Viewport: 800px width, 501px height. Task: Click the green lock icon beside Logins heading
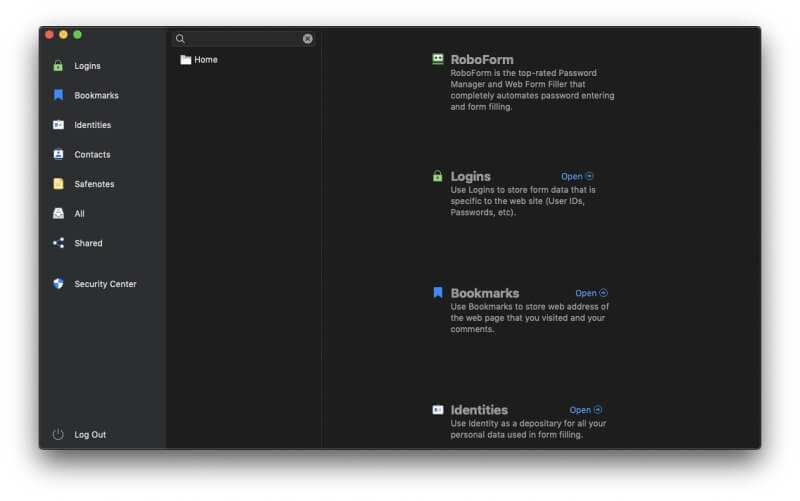(x=438, y=176)
